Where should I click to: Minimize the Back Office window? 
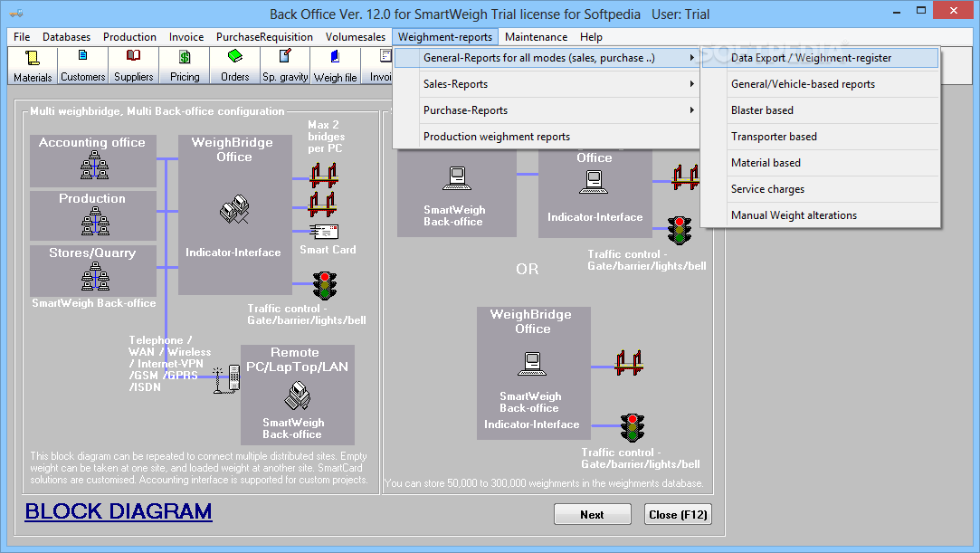coord(897,10)
